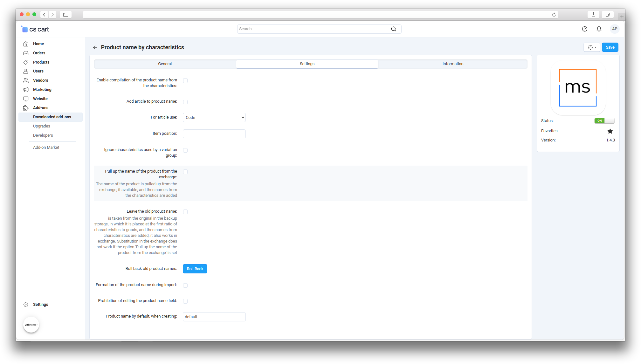Toggle add-on Status ON switch

(604, 121)
